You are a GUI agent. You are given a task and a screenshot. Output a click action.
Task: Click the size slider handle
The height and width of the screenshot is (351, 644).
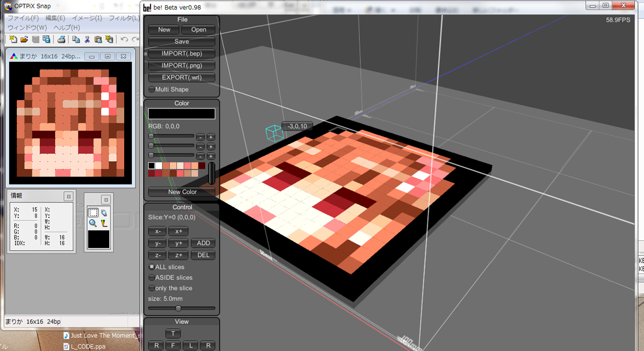(x=178, y=308)
